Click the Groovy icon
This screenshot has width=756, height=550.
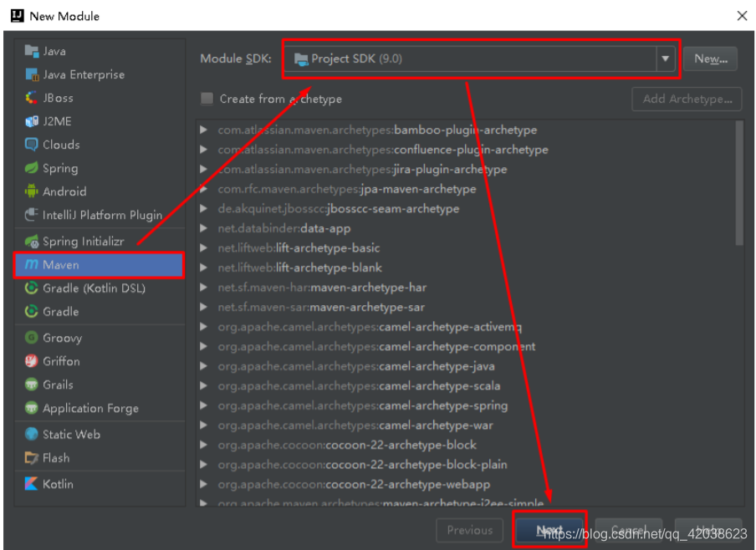pyautogui.click(x=31, y=338)
